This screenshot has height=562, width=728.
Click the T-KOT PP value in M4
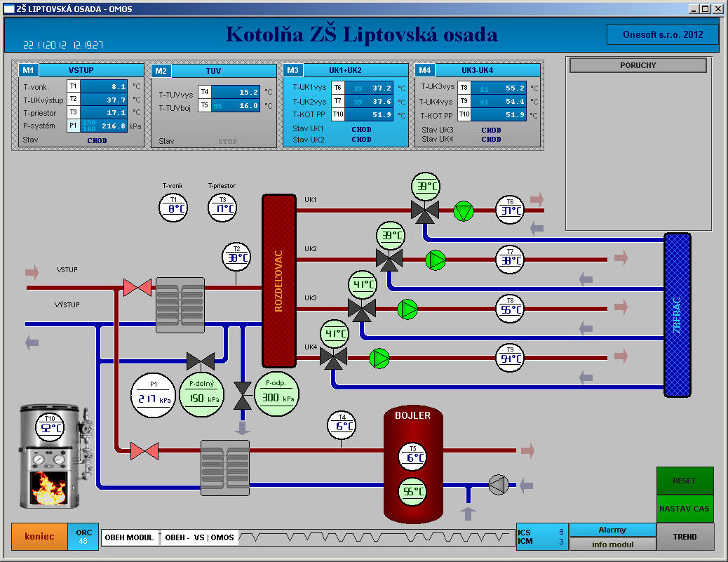click(x=499, y=114)
